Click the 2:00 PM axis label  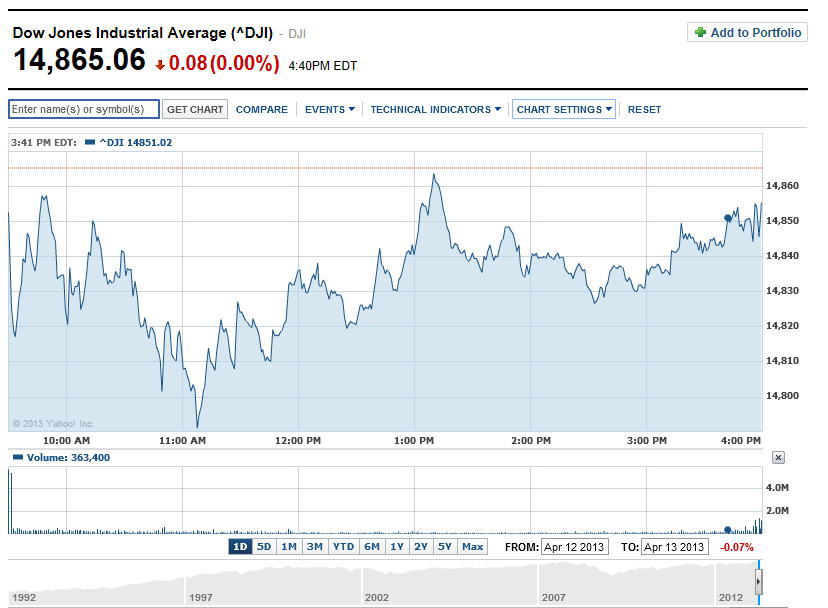point(531,440)
